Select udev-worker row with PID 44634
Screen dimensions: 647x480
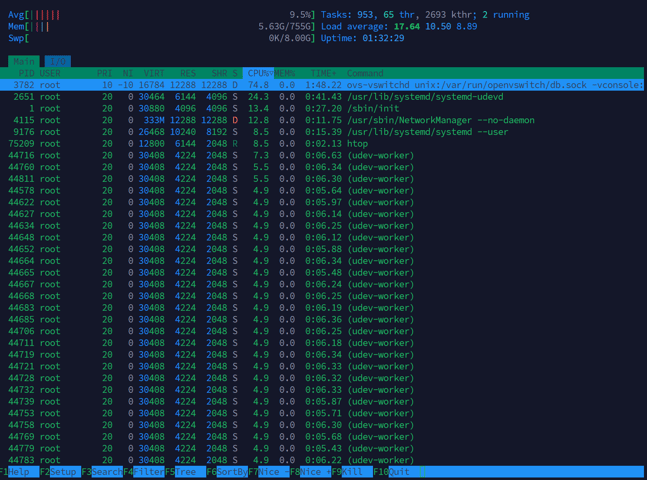322,225
